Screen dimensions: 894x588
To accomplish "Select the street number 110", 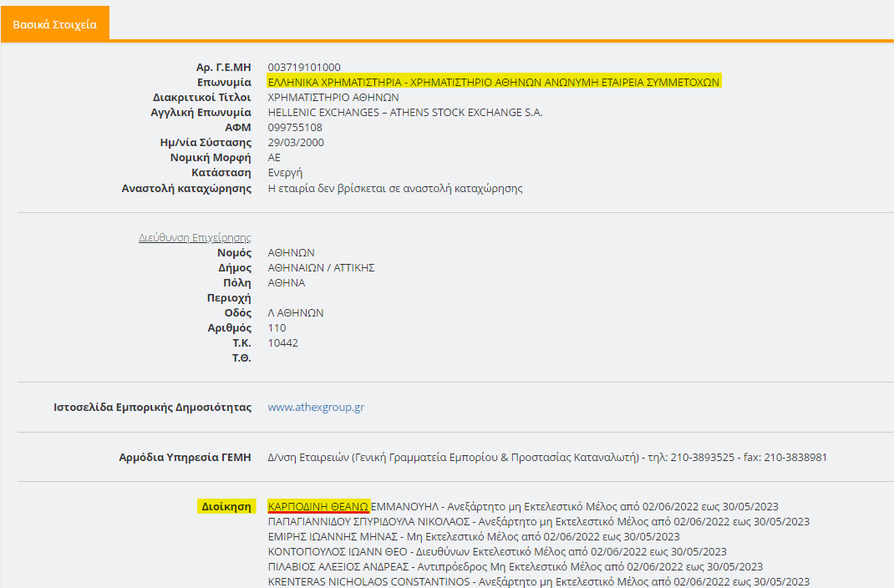I will click(x=277, y=328).
